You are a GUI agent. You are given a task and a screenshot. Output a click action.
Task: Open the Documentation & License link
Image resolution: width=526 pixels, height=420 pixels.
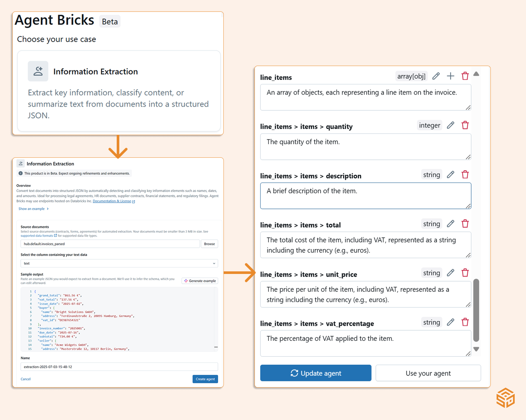click(x=112, y=201)
